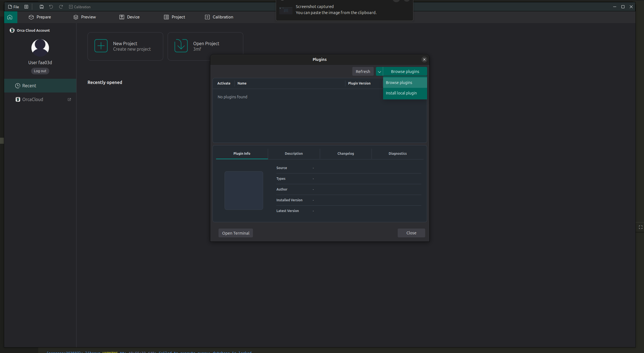Screen dimensions: 644x353
Task: Switch to the Preview tab
Action: tap(84, 17)
